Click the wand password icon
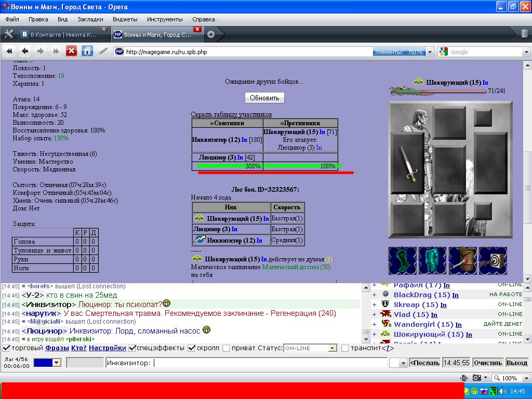The width and height of the screenshot is (532, 399). tap(103, 51)
